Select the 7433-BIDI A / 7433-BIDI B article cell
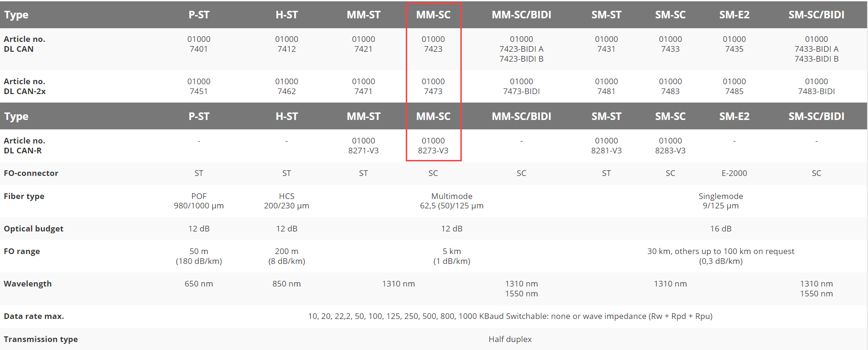This screenshot has height=350, width=868. pos(816,49)
